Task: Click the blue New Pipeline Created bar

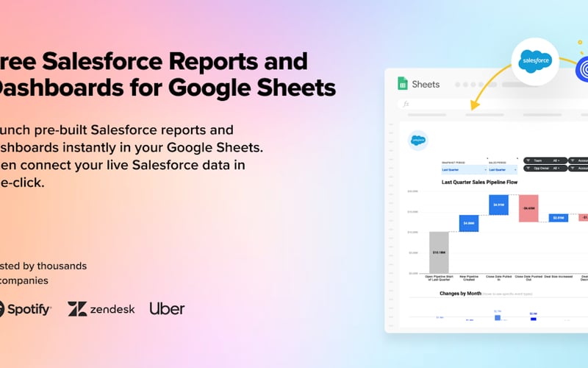Action: tap(469, 223)
